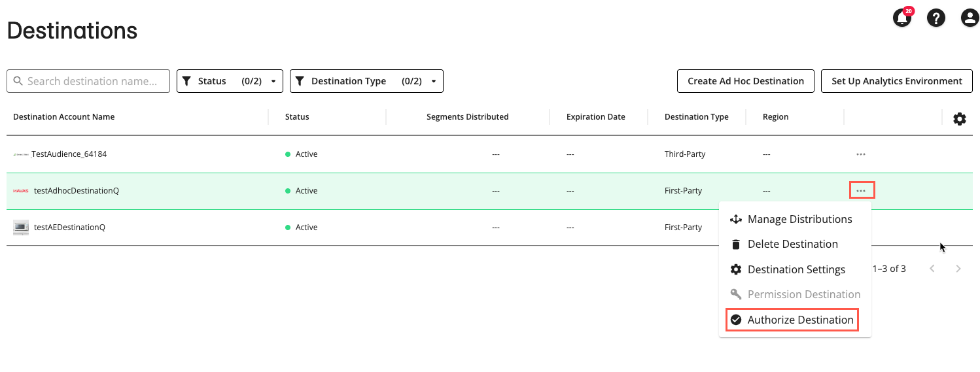Open the help question mark icon

tap(936, 18)
